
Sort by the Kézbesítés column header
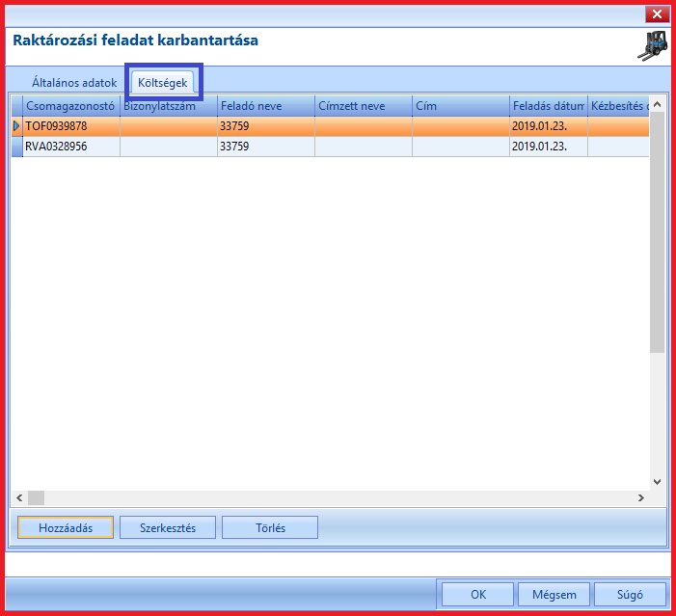[x=619, y=106]
